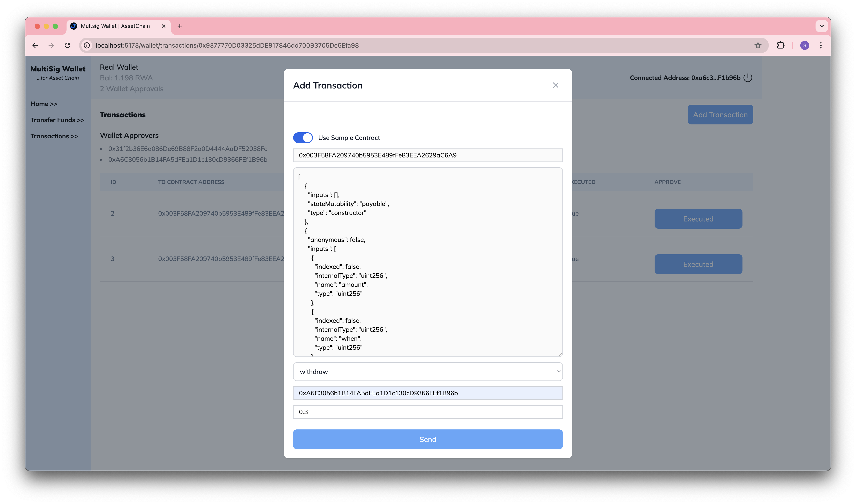Go to Home in sidebar
Image resolution: width=856 pixels, height=504 pixels.
44,104
